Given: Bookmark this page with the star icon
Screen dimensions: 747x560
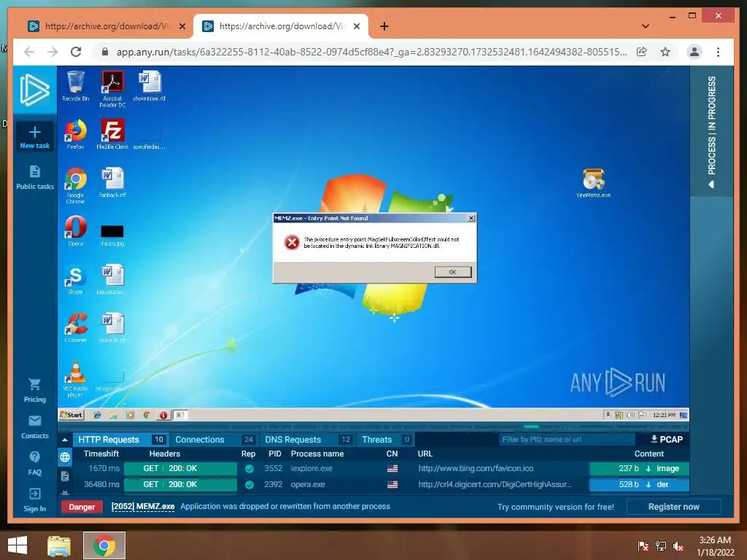Looking at the screenshot, I should pos(665,52).
